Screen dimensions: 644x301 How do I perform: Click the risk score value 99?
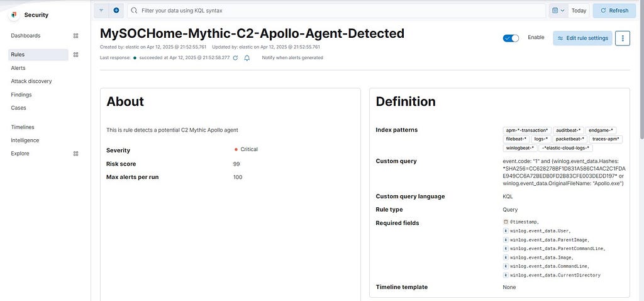click(236, 164)
